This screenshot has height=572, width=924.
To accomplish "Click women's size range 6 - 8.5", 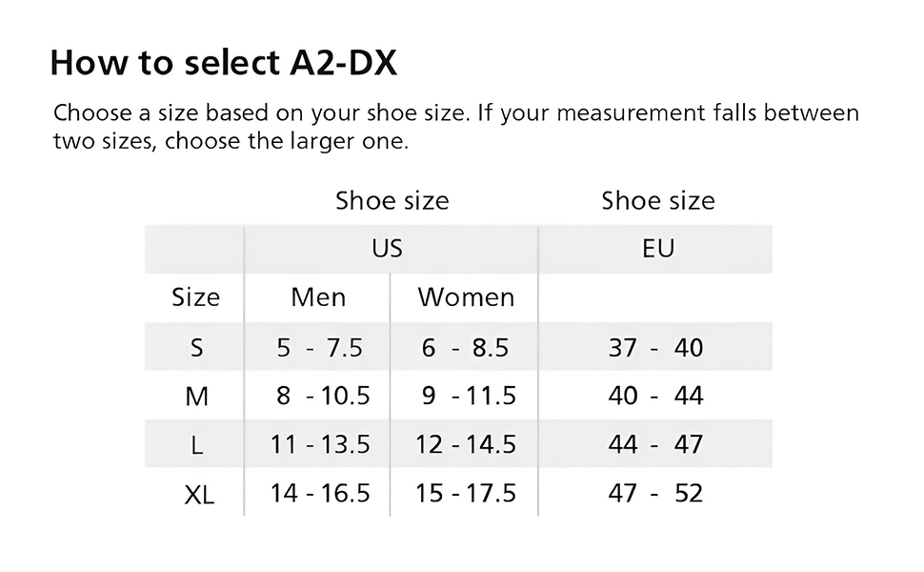I will pyautogui.click(x=465, y=348).
